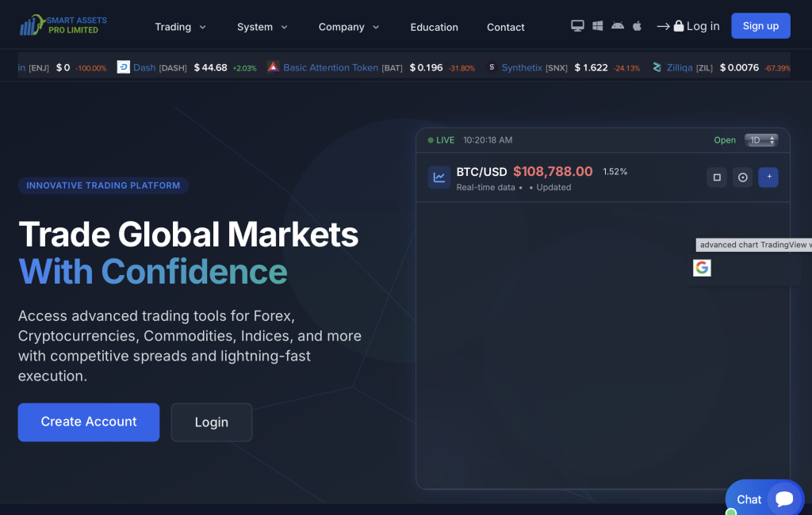This screenshot has width=812, height=515.
Task: Click the Google G icon
Action: click(x=702, y=268)
